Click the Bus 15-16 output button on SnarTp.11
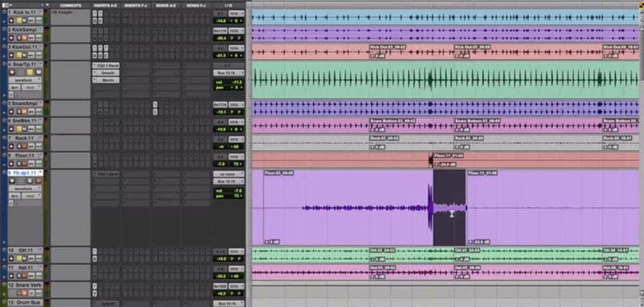644x307 pixels. [229, 73]
